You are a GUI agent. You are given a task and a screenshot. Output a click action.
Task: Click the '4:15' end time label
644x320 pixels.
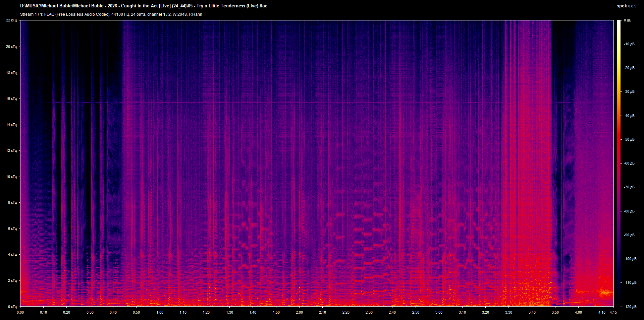tap(613, 312)
